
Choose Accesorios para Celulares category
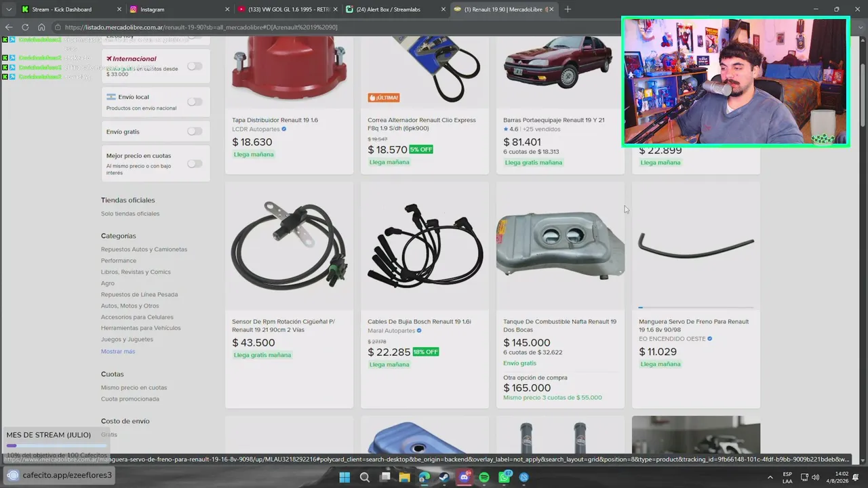point(137,317)
